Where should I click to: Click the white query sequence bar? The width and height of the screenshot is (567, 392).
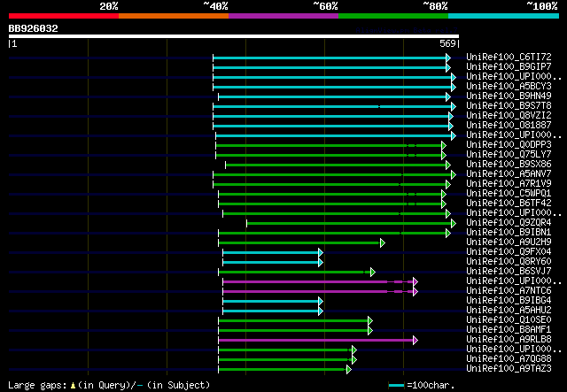(234, 36)
